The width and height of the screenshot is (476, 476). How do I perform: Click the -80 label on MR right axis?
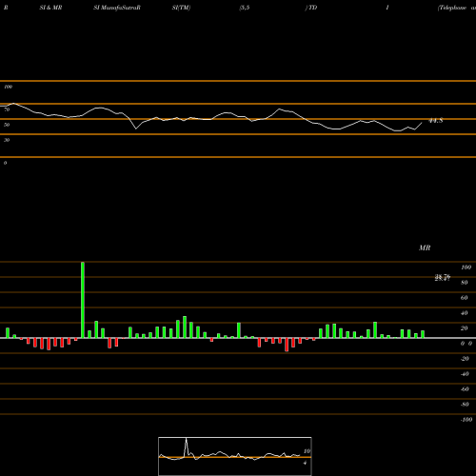pos(465,405)
